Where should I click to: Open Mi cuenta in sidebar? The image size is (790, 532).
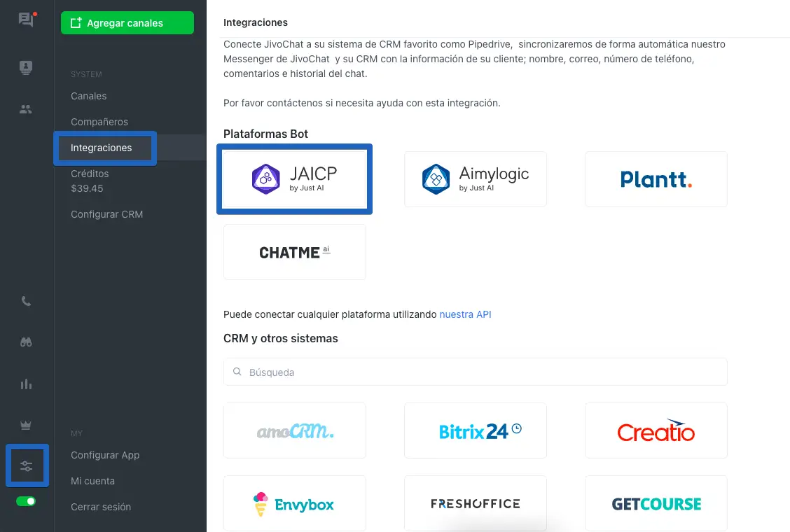click(92, 481)
